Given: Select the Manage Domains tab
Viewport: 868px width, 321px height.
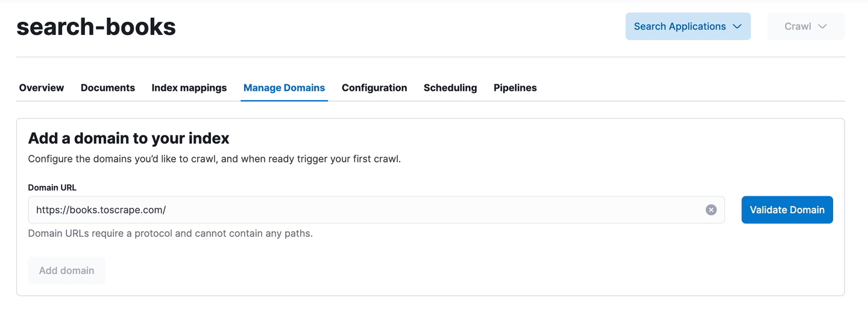Looking at the screenshot, I should coord(284,88).
